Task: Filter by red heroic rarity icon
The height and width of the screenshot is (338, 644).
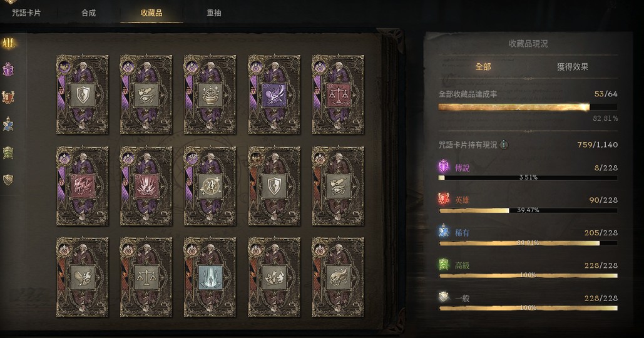Action: [x=8, y=98]
